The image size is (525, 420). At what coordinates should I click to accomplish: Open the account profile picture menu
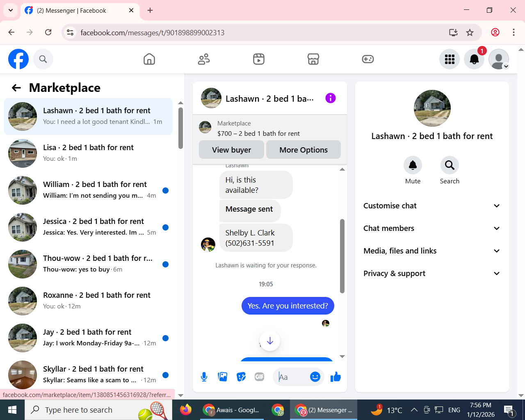[x=499, y=59]
